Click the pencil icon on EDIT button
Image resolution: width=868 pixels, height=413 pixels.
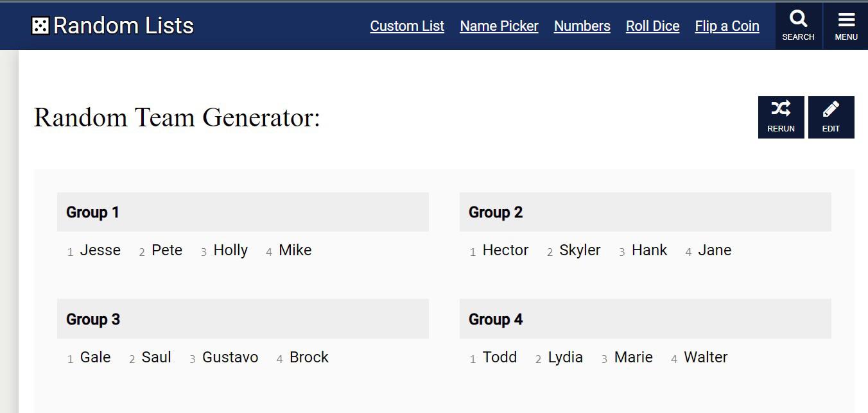click(831, 108)
